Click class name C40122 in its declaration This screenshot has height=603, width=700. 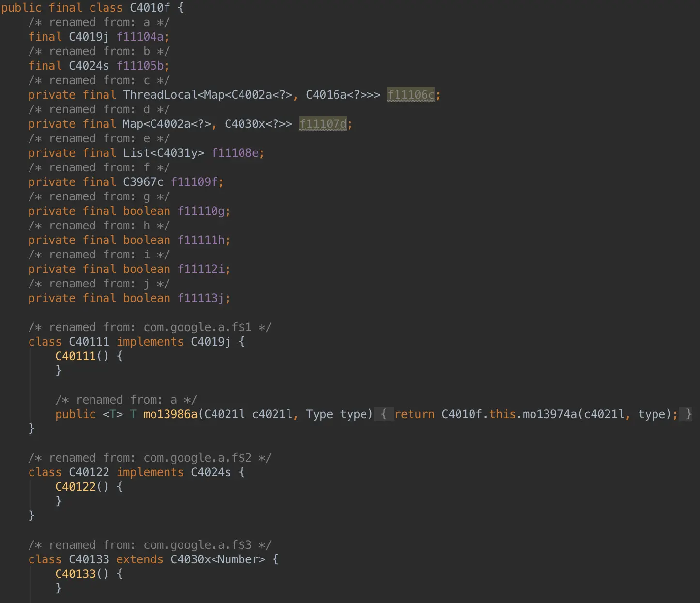click(x=89, y=472)
